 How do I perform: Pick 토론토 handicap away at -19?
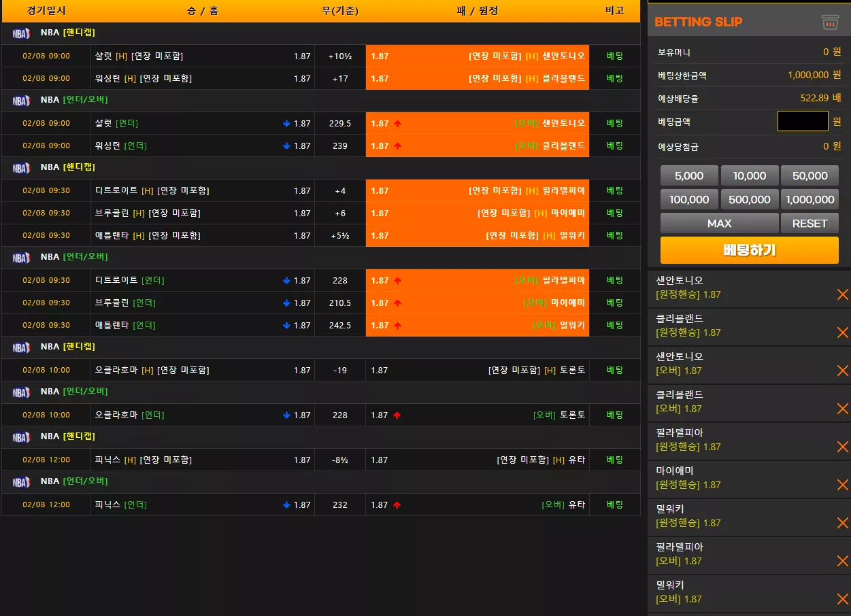pos(478,371)
